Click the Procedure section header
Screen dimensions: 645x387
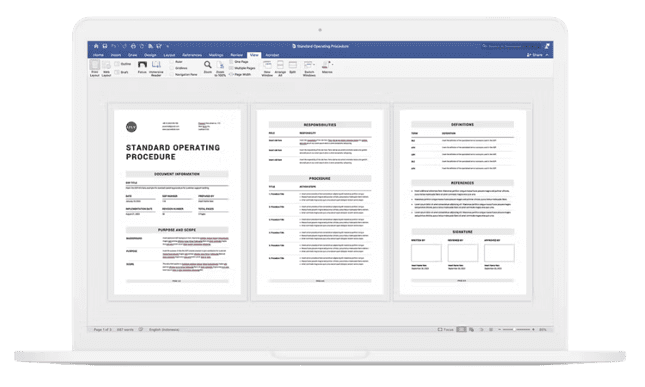pos(320,178)
